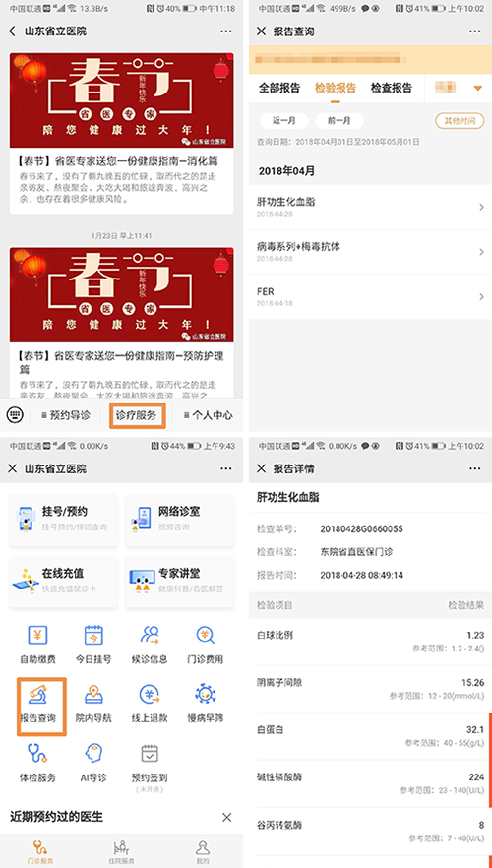
Task: Click 检查科室 东院省直医保门诊
Action: pos(356,552)
